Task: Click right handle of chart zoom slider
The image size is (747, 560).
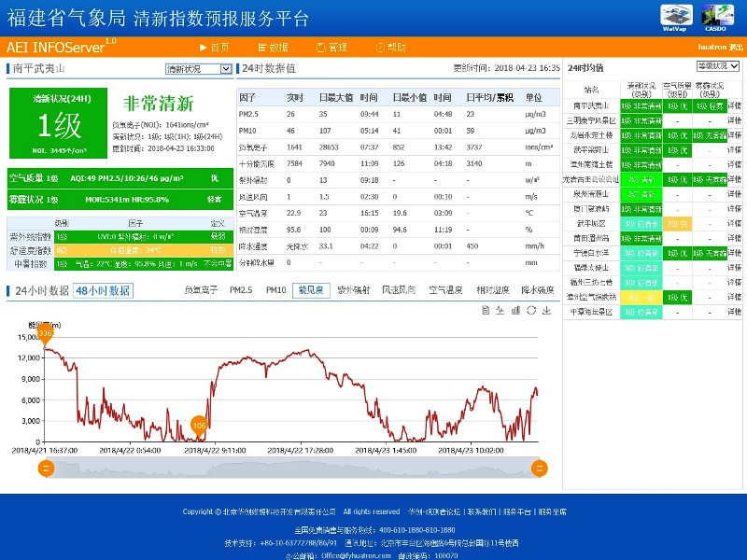Action: 539,469
